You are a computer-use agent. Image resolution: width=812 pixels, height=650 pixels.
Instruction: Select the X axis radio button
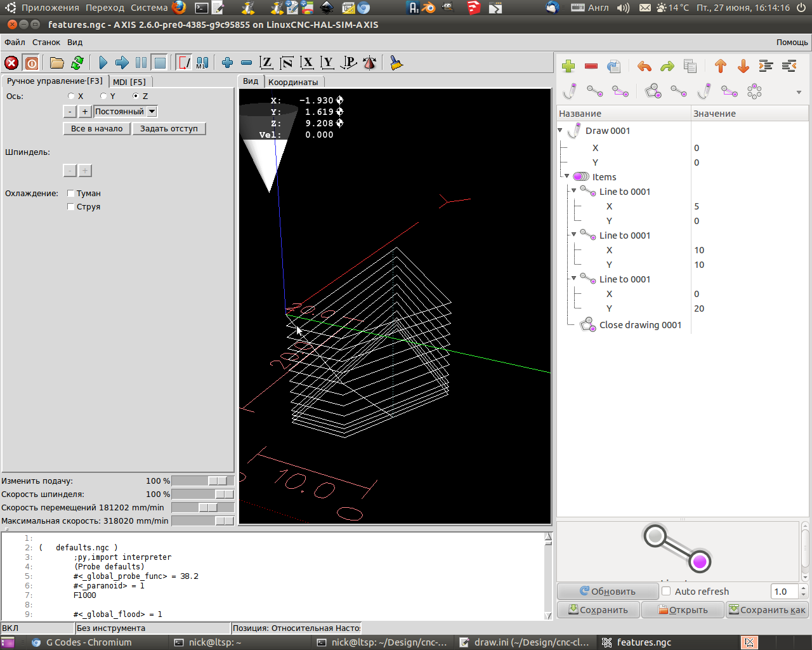[x=72, y=96]
